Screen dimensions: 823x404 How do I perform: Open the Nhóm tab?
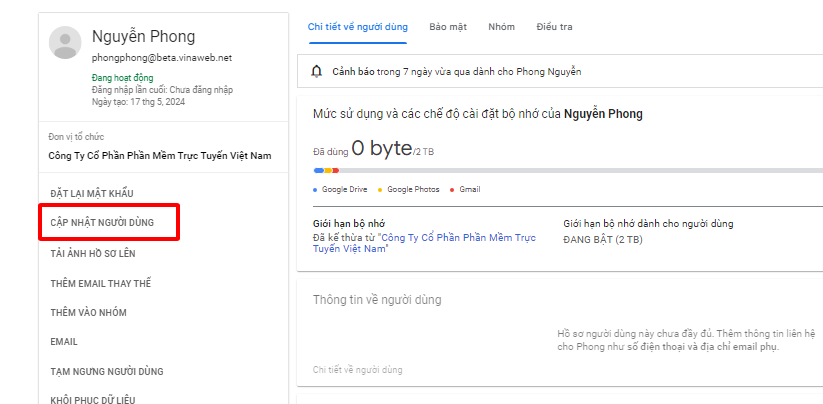501,27
